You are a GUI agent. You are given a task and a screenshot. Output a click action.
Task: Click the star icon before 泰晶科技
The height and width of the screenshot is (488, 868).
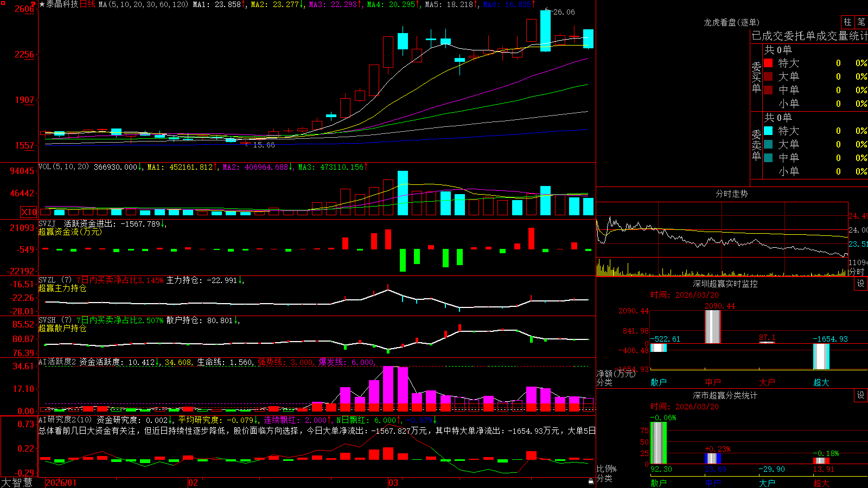coord(42,4)
